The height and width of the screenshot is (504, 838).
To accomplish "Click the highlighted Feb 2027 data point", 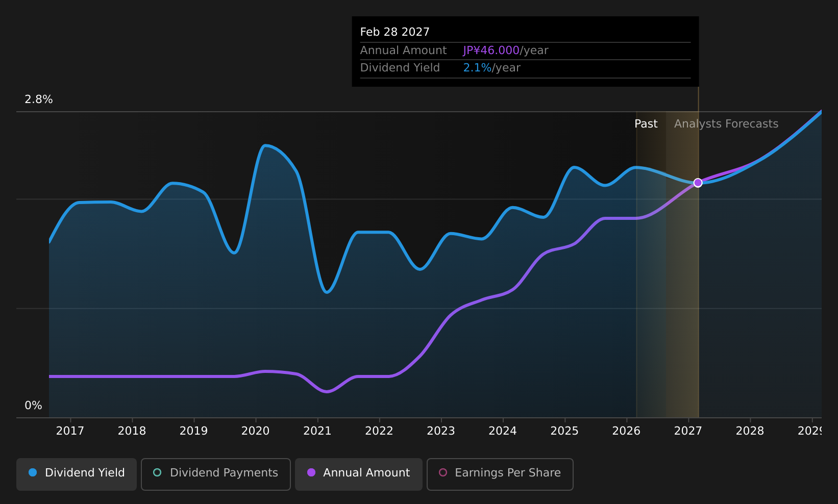I will (x=698, y=183).
